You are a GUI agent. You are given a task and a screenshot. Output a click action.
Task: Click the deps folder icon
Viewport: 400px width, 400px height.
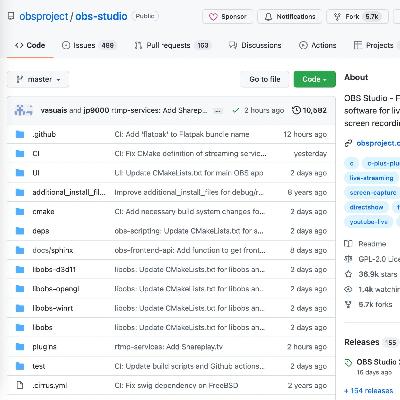point(20,231)
